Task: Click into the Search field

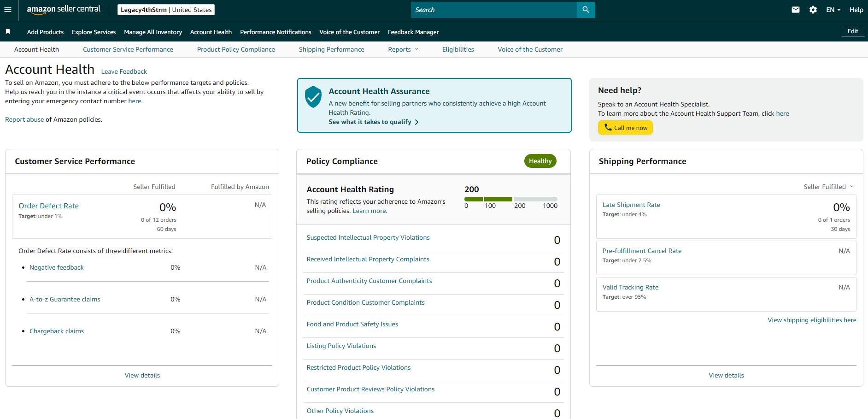Action: pos(493,10)
